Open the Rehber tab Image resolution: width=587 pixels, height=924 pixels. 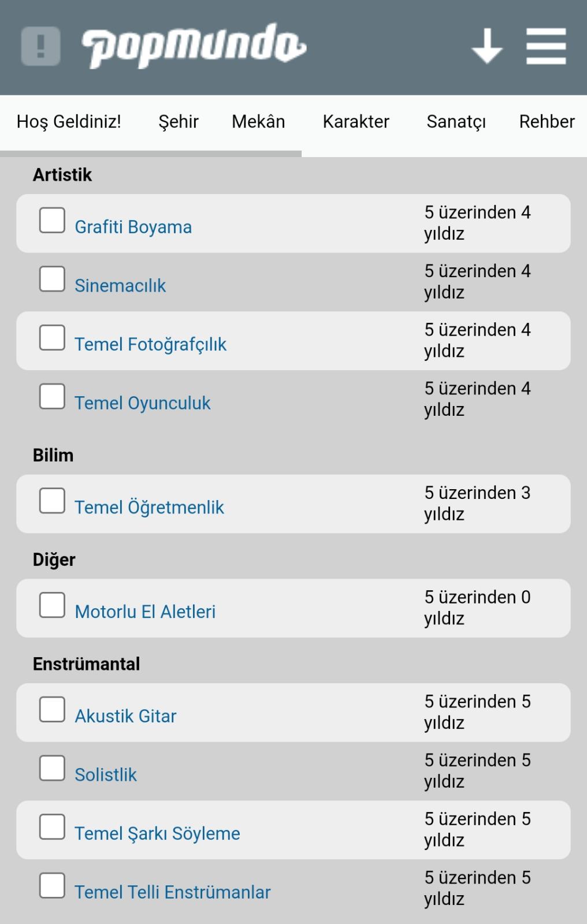tap(547, 122)
